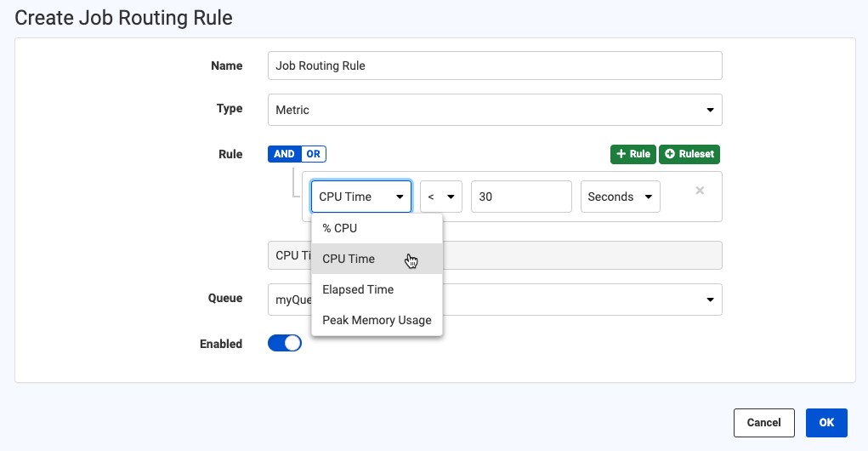The width and height of the screenshot is (868, 451).
Task: Toggle the Enabled switch
Action: tap(285, 344)
